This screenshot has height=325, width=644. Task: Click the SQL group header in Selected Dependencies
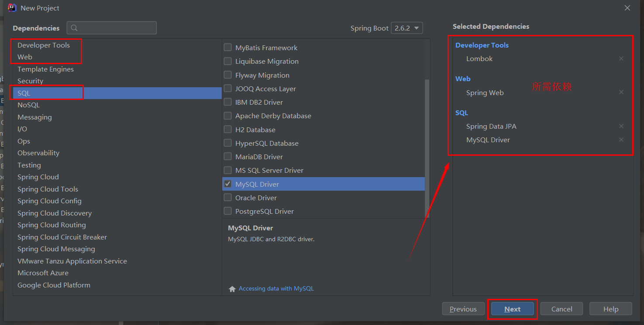pyautogui.click(x=461, y=113)
